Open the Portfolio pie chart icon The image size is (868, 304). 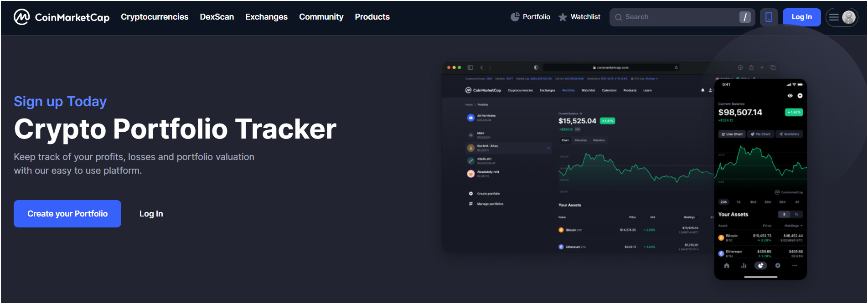tap(515, 17)
